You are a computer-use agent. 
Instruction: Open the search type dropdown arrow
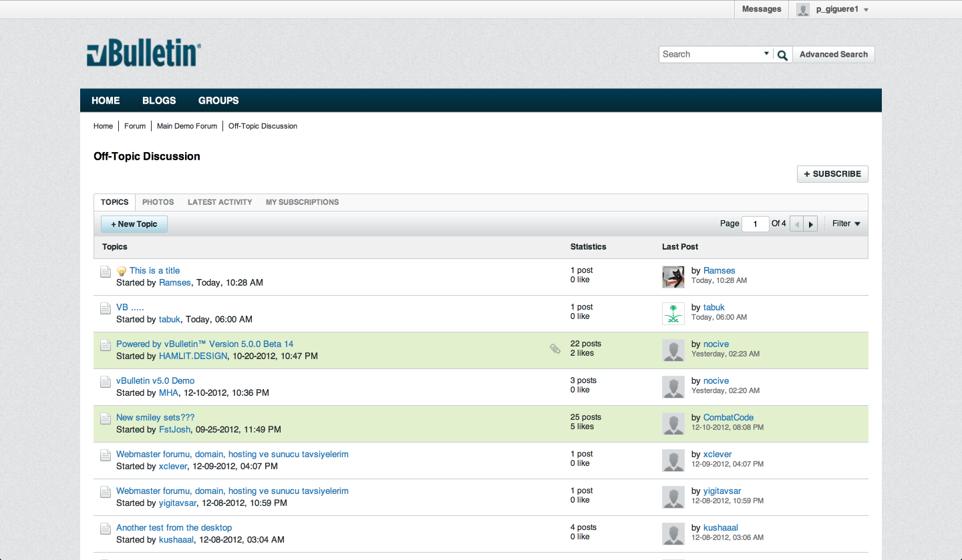coord(766,54)
